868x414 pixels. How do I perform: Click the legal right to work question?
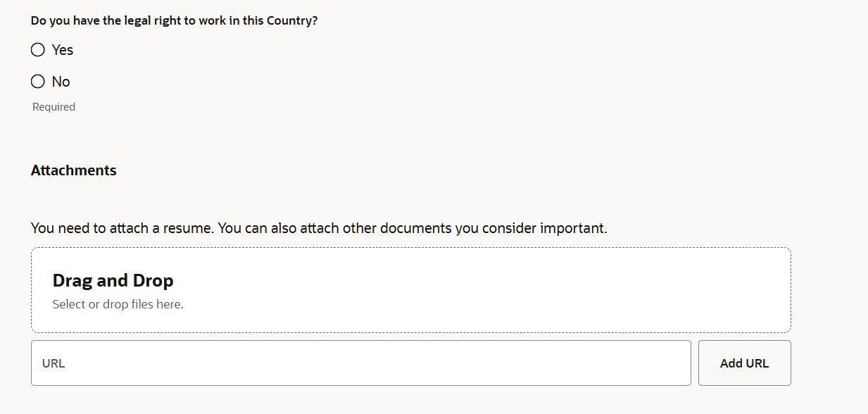click(x=173, y=20)
